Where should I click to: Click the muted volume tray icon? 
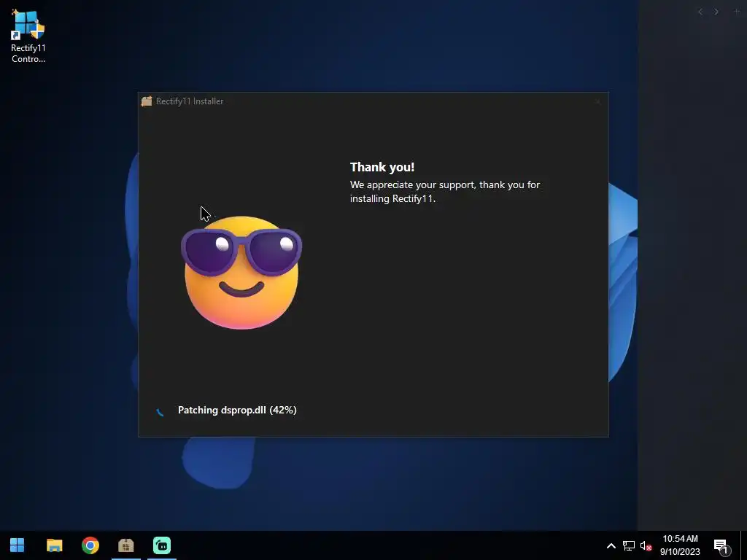pyautogui.click(x=646, y=545)
